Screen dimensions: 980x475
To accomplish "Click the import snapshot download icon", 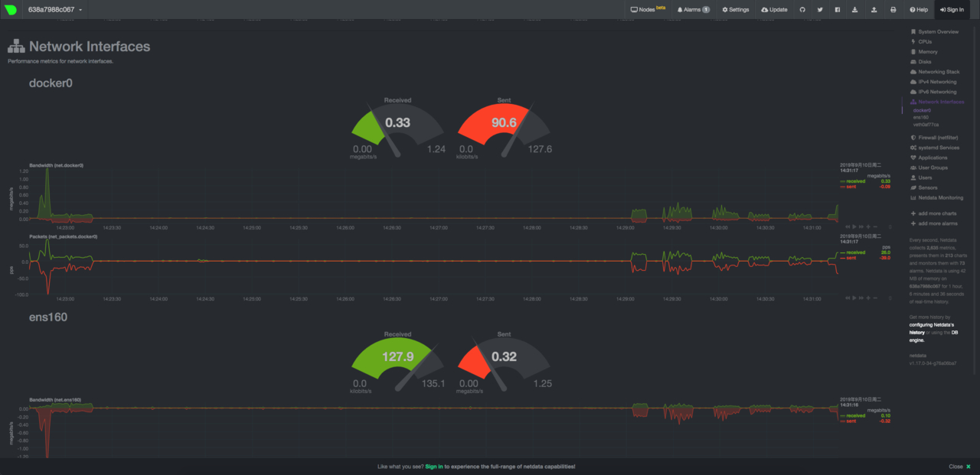I will point(855,10).
